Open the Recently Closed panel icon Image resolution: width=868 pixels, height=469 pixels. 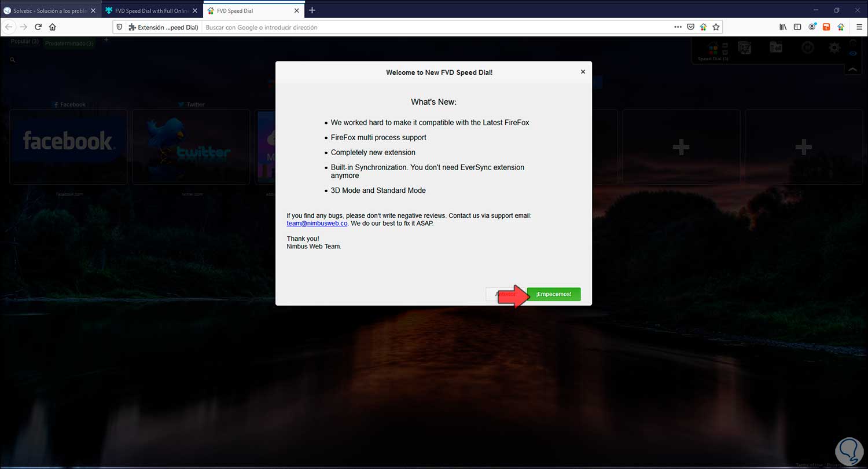pyautogui.click(x=776, y=48)
